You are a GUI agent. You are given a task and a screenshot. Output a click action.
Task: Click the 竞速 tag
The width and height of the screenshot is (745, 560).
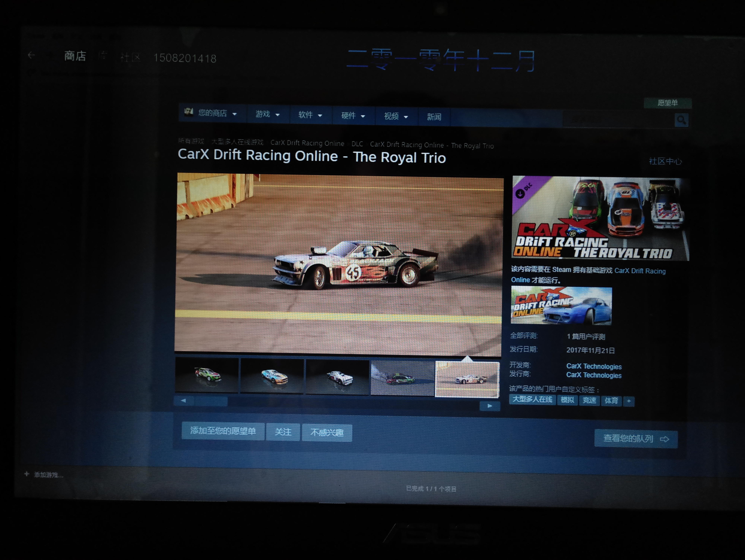589,400
